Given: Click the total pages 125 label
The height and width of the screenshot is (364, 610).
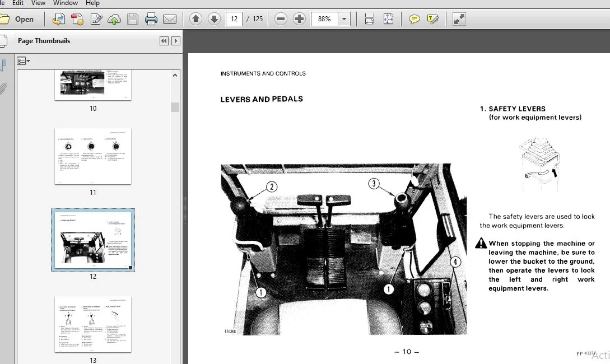Looking at the screenshot, I should tap(258, 18).
